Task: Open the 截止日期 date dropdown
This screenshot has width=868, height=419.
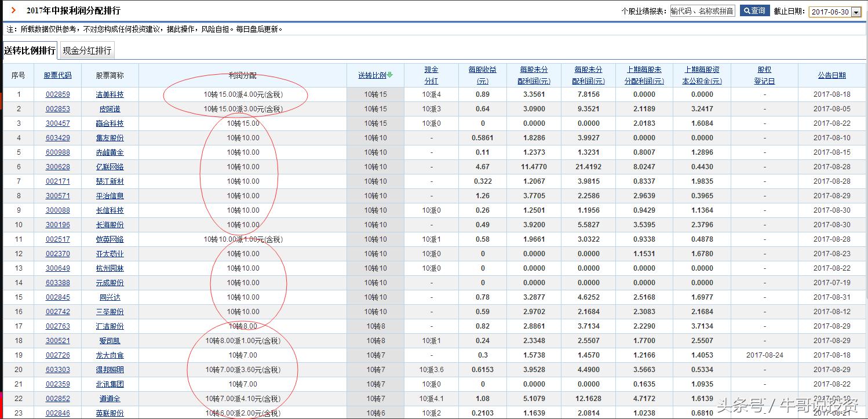Action: click(856, 12)
